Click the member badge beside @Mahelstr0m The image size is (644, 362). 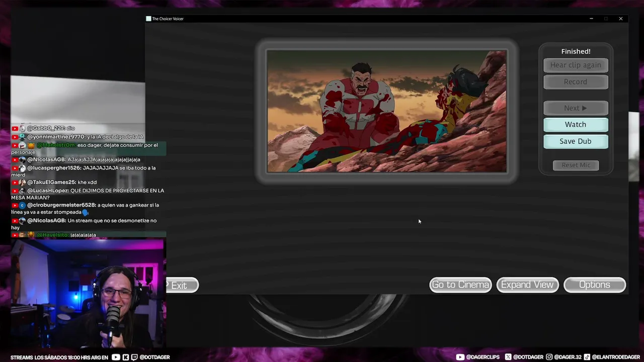31,145
